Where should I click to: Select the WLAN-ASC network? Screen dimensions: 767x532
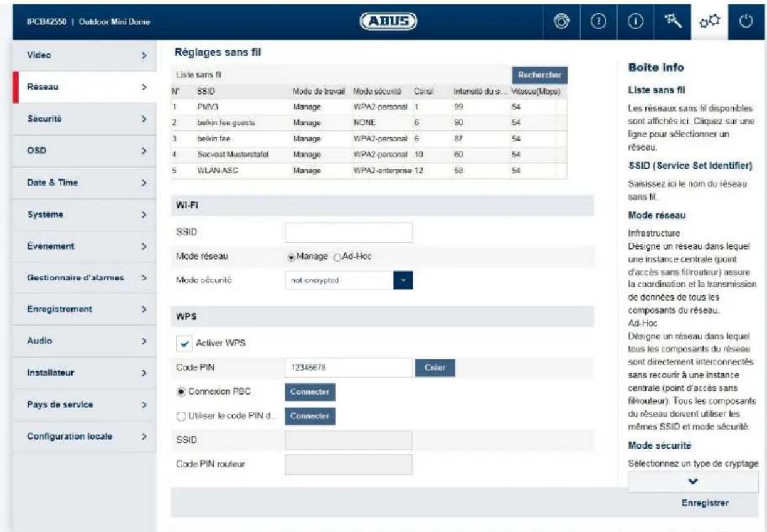369,170
